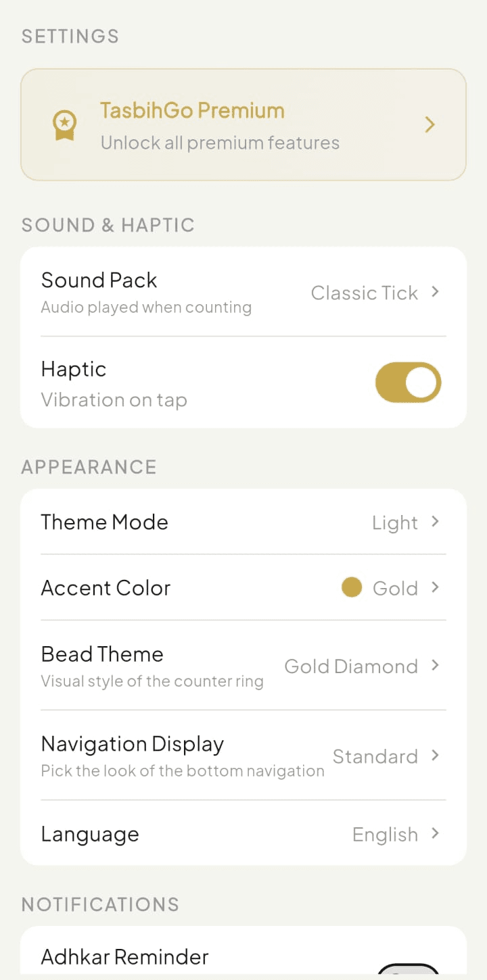The image size is (487, 980).
Task: Tap the premium ribbon badge icon
Action: point(65,126)
